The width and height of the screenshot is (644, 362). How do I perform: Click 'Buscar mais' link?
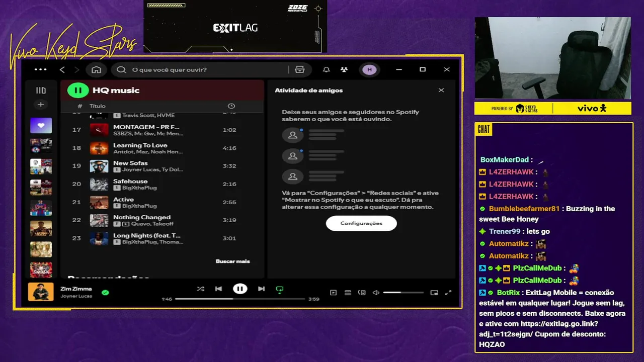coord(232,261)
